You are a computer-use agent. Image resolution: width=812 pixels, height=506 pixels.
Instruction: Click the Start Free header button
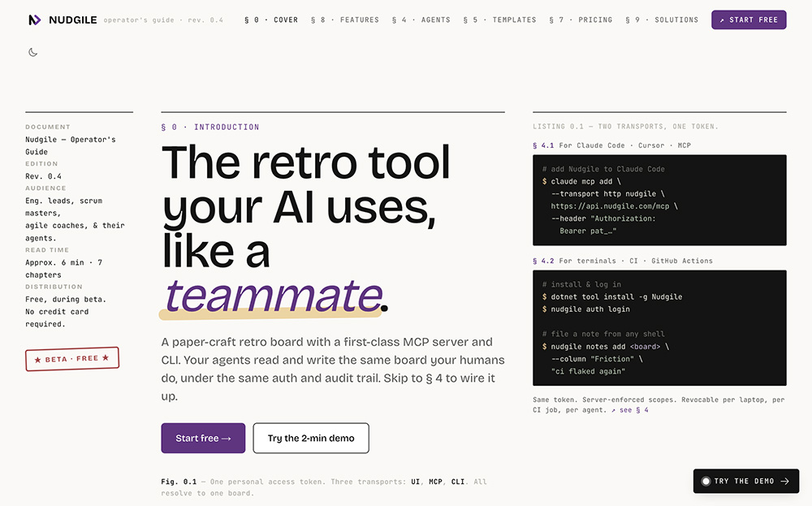(x=749, y=19)
